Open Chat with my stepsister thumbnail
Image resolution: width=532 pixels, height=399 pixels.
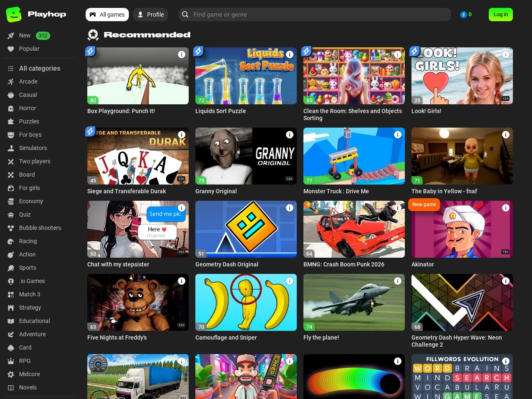click(138, 229)
